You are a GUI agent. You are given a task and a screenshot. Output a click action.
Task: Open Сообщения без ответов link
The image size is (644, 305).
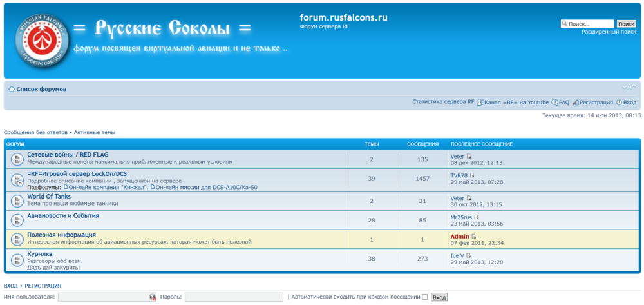click(35, 132)
